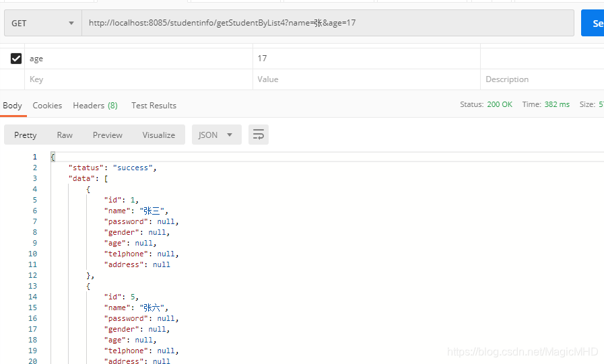Click the age key cell

[139, 59]
